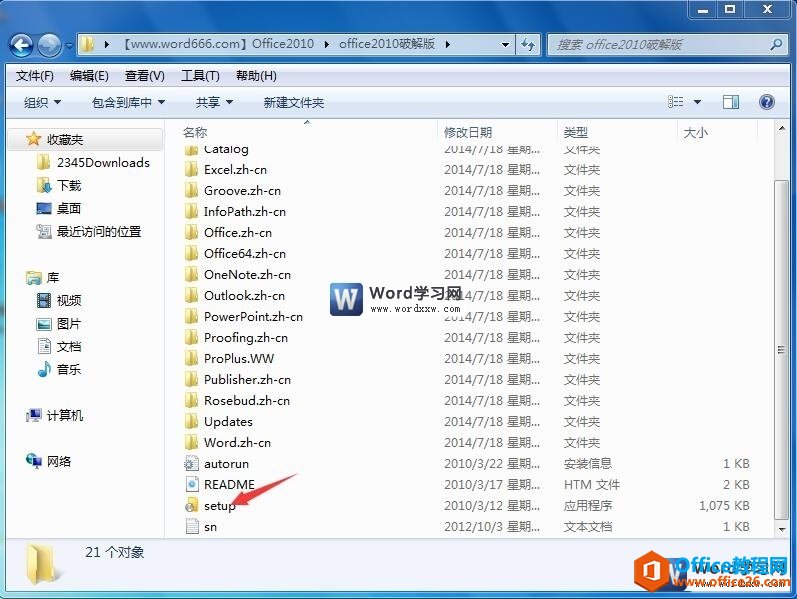This screenshot has width=797, height=599.
Task: Open the 帮助(H) menu
Action: click(256, 76)
